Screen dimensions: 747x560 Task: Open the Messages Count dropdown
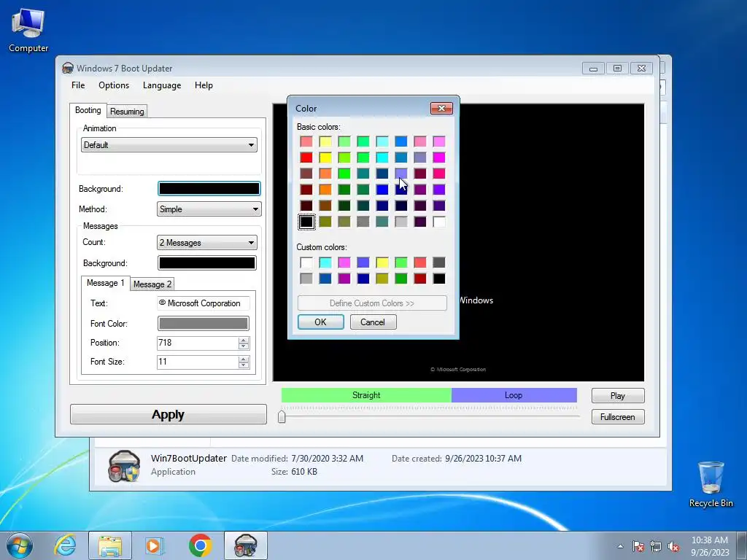[x=206, y=243]
